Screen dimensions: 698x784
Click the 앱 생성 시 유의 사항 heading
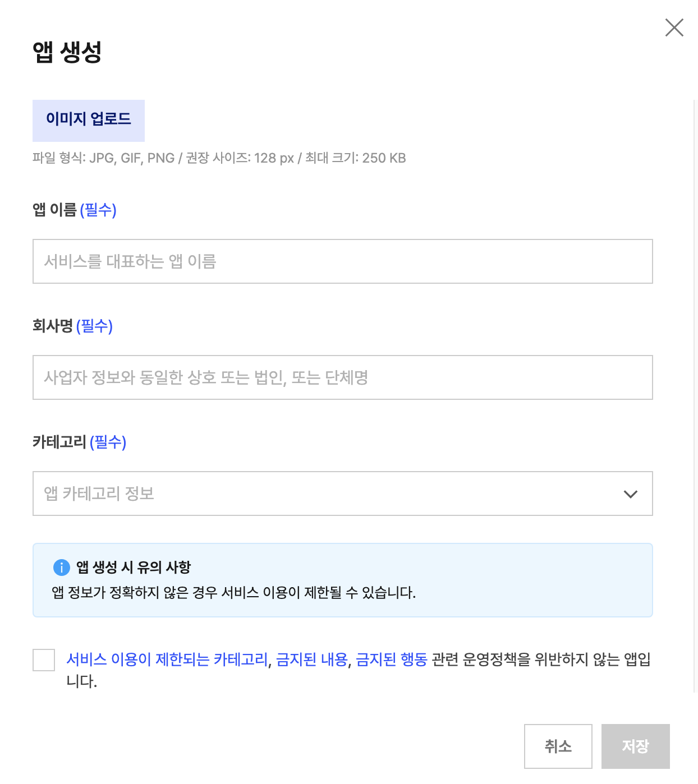[x=134, y=568]
